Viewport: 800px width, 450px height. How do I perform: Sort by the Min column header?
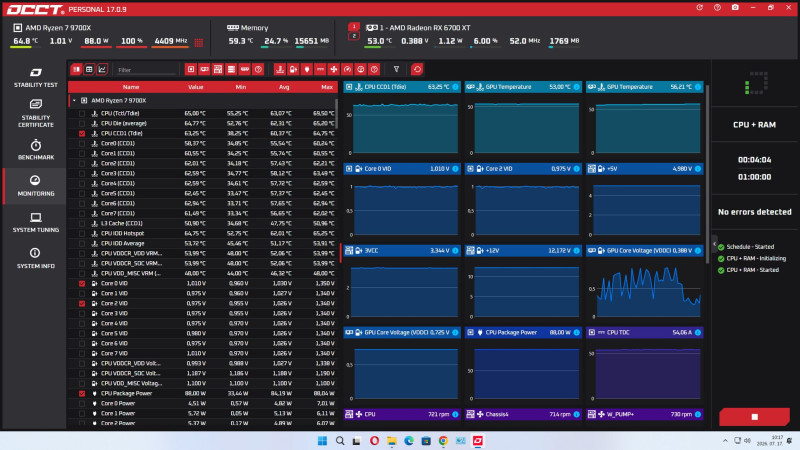coord(241,87)
